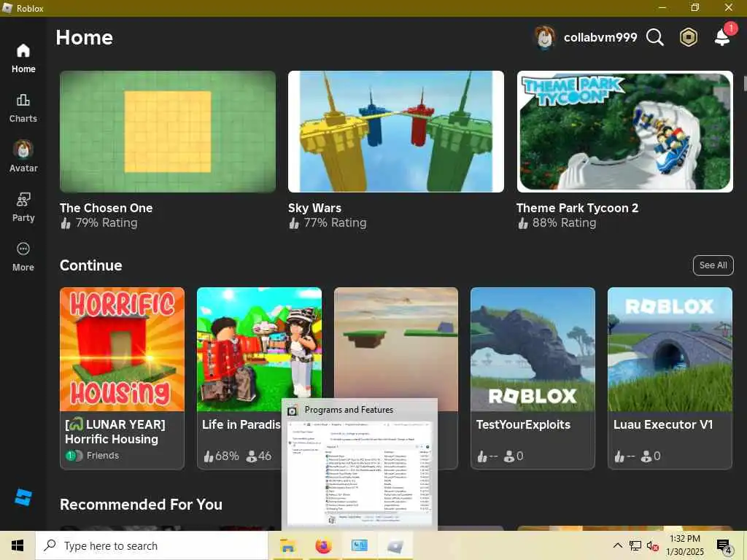The width and height of the screenshot is (747, 560).
Task: Click the network tray icon
Action: pos(635,545)
